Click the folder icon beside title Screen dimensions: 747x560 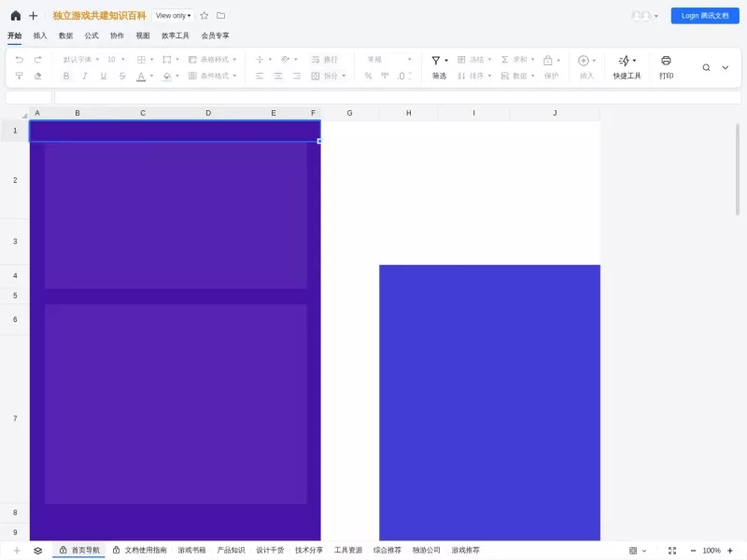click(x=221, y=16)
